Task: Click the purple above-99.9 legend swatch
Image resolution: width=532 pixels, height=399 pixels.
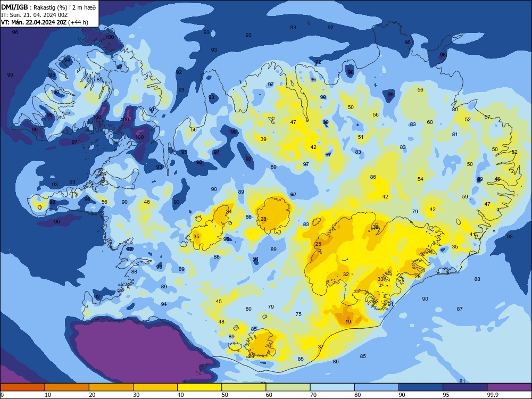Action: [x=509, y=387]
